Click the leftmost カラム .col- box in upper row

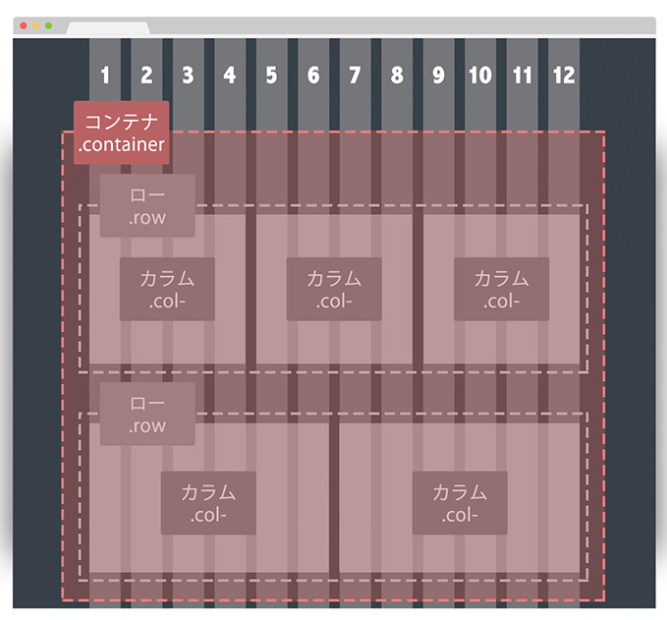tap(167, 289)
